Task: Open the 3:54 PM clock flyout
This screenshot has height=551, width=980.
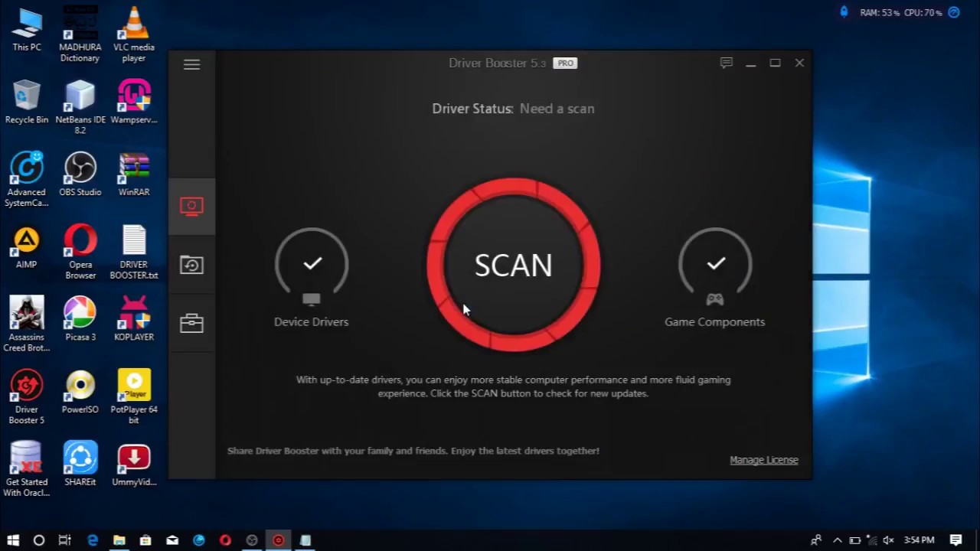Action: 919,540
